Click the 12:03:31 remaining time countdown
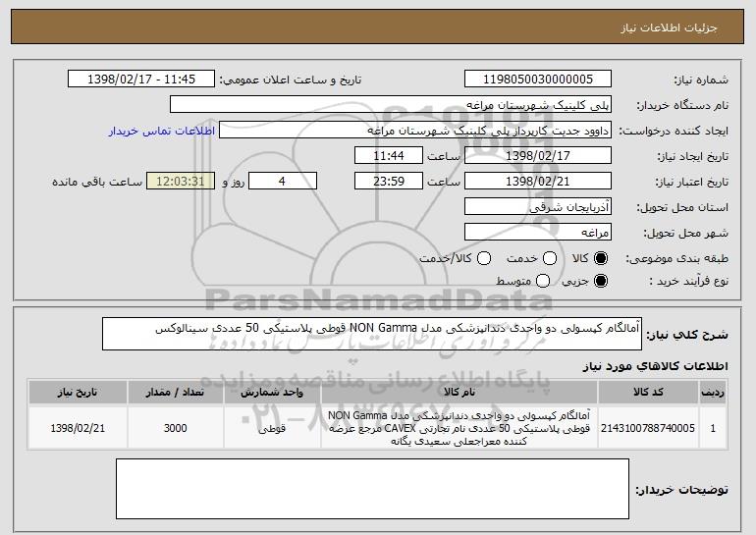756x535 pixels. tap(179, 182)
